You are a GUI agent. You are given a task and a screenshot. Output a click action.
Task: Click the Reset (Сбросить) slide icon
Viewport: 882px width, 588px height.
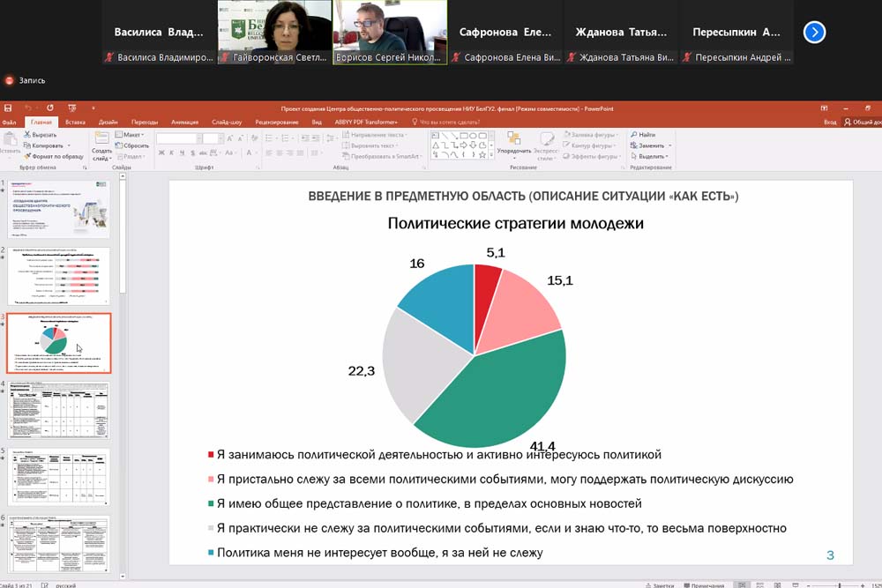118,145
